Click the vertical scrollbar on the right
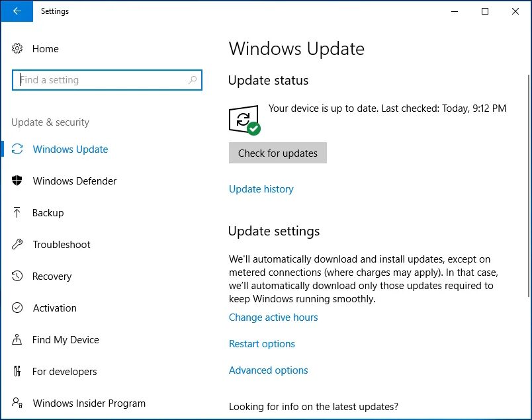The image size is (532, 420). [529, 186]
